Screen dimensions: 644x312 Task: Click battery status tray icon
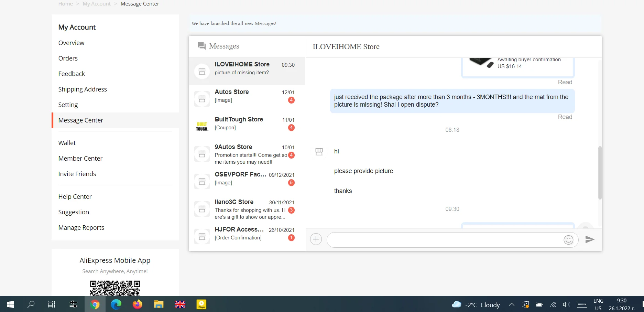tap(539, 304)
